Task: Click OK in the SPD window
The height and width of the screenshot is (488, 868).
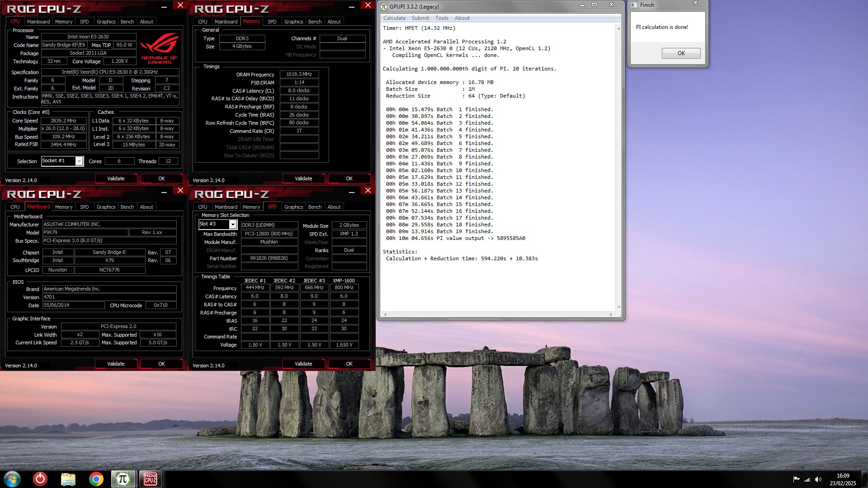Action: [x=349, y=364]
